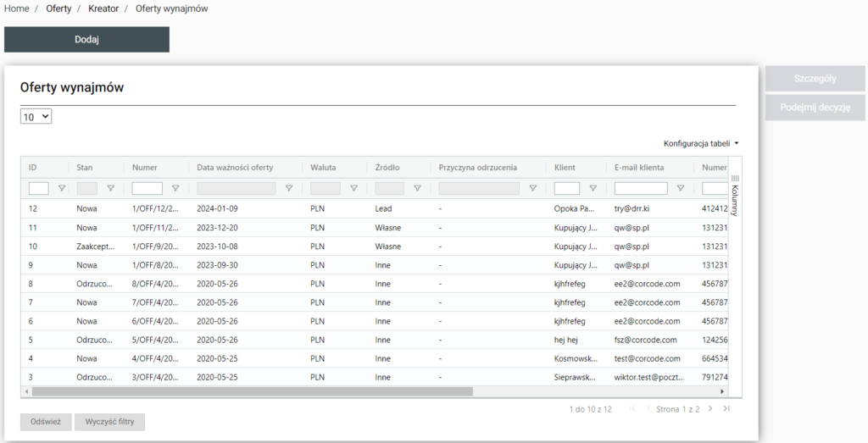Screen dimensions: 868x443
Task: Open filter for Data ważności oferty
Action: pyautogui.click(x=289, y=189)
